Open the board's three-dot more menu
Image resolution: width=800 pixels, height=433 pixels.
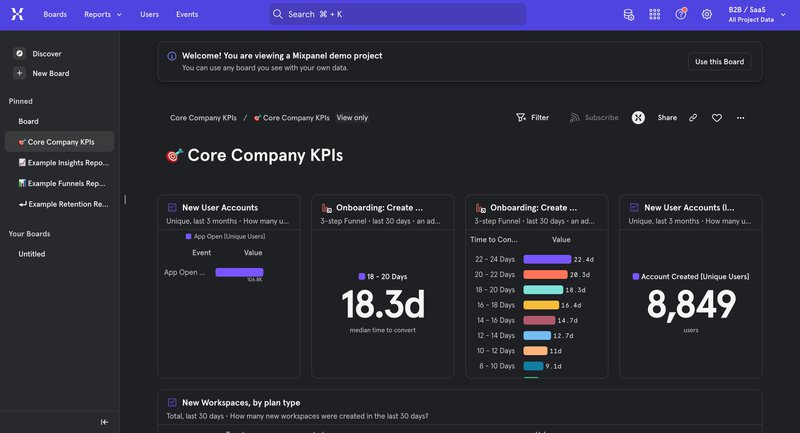pyautogui.click(x=741, y=118)
